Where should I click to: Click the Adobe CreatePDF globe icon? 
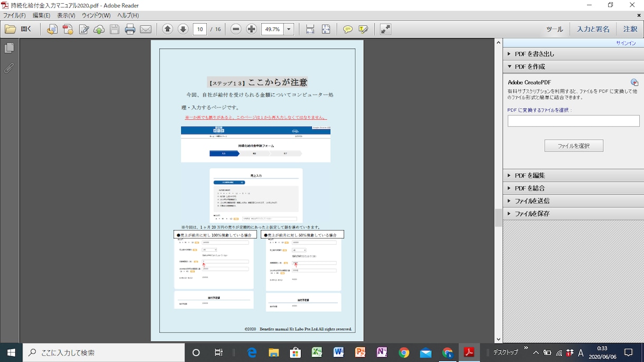point(634,82)
